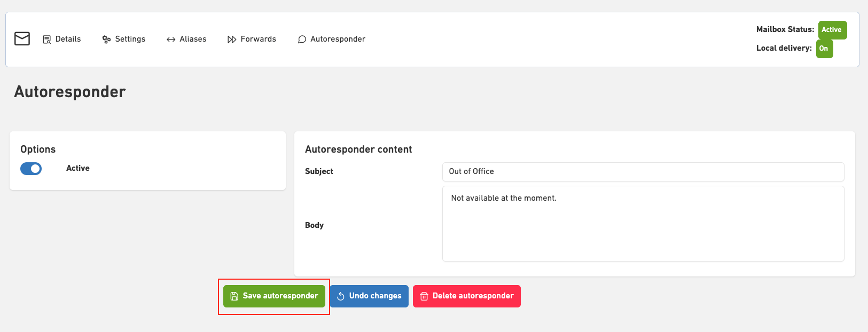The height and width of the screenshot is (332, 868).
Task: Click the Mailbox Status label
Action: pos(785,29)
